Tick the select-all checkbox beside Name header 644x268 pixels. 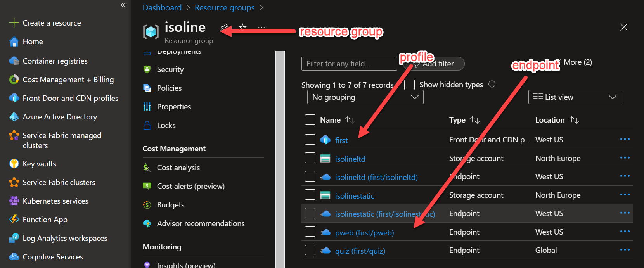click(x=310, y=119)
